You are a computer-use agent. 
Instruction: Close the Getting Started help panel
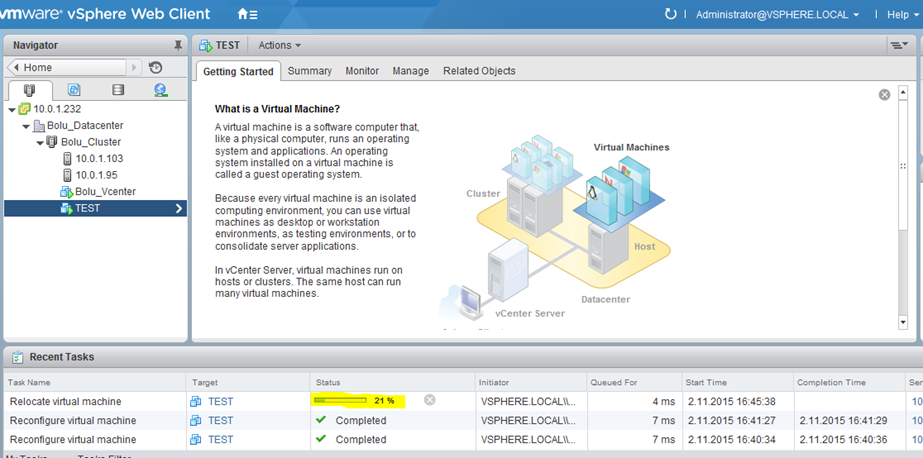[884, 95]
